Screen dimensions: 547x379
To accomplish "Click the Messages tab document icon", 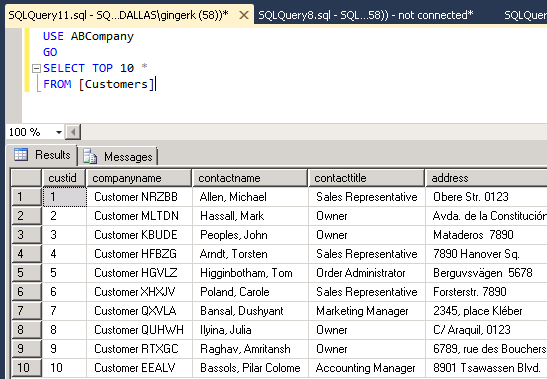I will coord(90,157).
